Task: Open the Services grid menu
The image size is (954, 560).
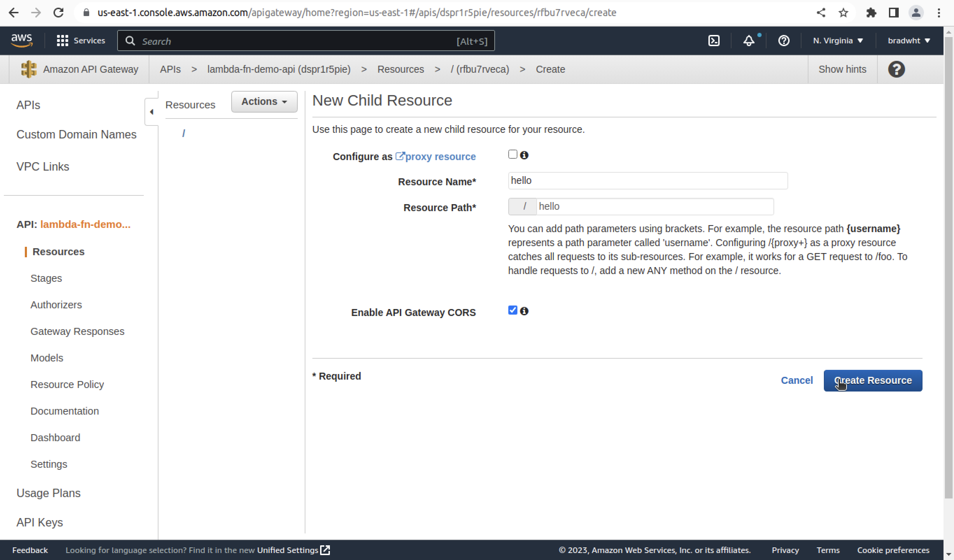Action: (x=80, y=41)
